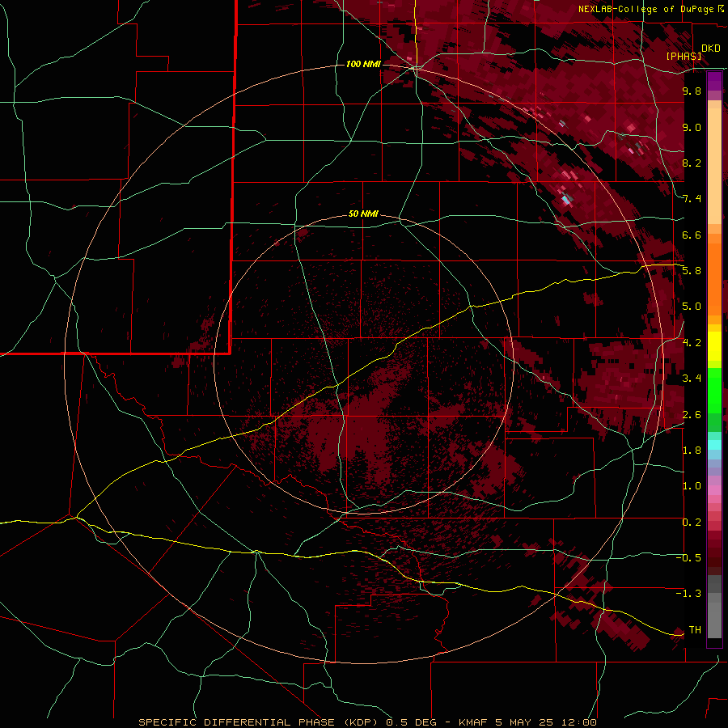Click the 4.2 value on color scale
Image resolution: width=728 pixels, height=728 pixels.
[692, 343]
